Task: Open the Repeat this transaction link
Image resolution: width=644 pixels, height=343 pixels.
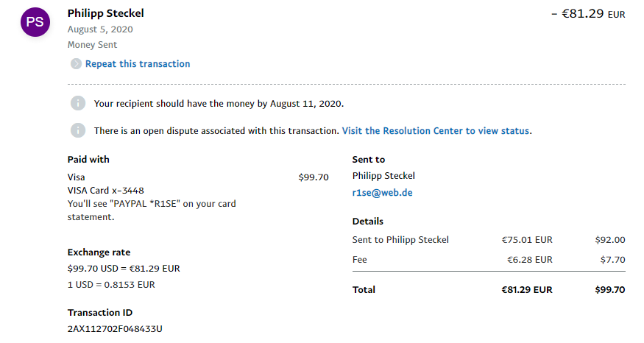Action: [138, 64]
